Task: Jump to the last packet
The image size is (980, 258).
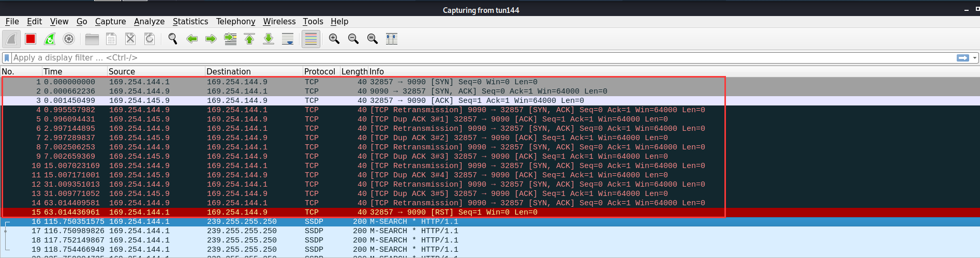Action: tap(269, 39)
